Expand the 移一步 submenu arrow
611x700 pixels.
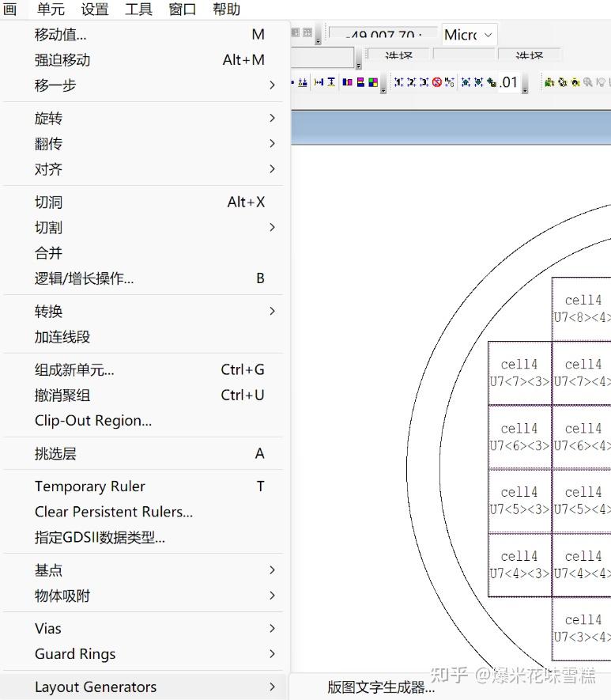pyautogui.click(x=272, y=85)
